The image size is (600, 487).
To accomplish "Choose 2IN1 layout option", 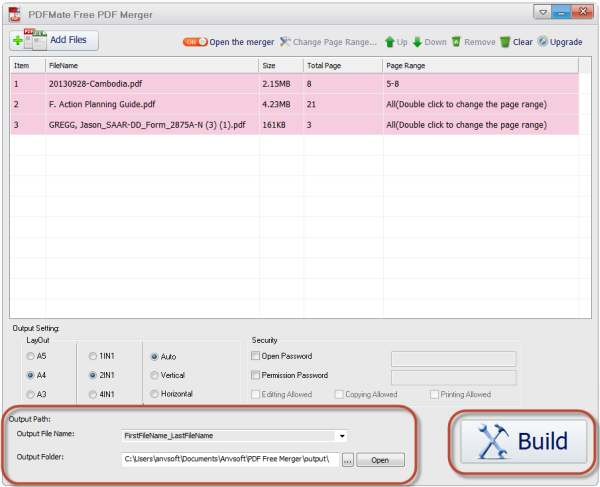I will point(92,375).
